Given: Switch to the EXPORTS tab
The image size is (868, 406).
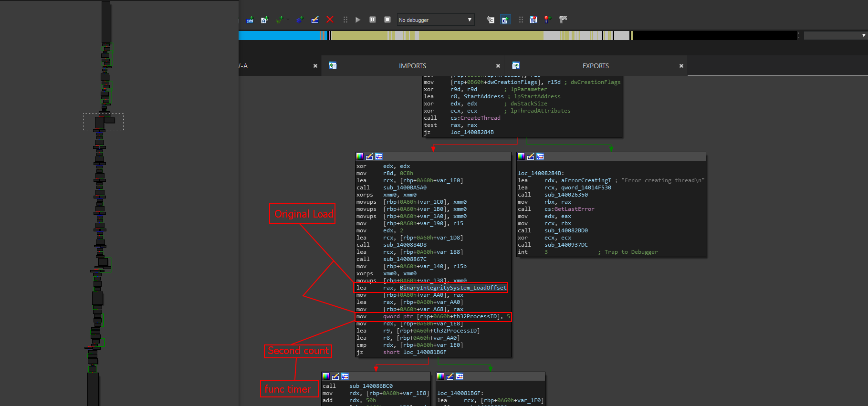Looking at the screenshot, I should [595, 66].
